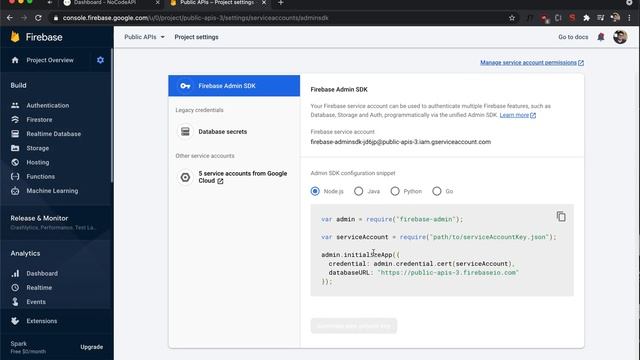This screenshot has height=360, width=640.
Task: Bookmark this page with star icon
Action: 512,18
